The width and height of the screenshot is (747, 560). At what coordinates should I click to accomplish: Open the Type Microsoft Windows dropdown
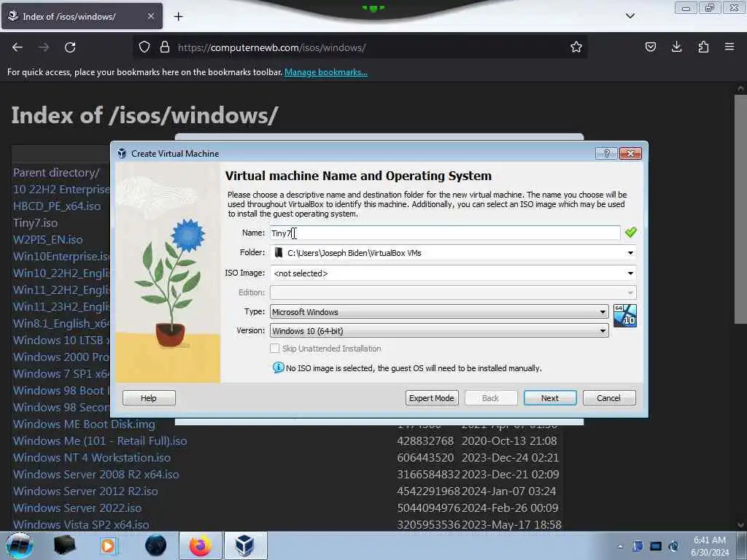[438, 312]
